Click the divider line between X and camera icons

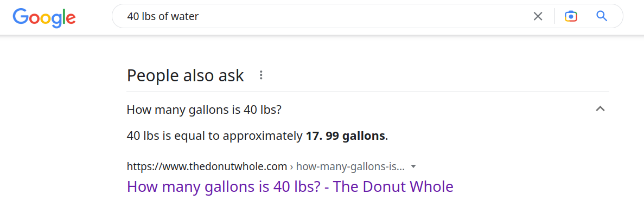[554, 16]
